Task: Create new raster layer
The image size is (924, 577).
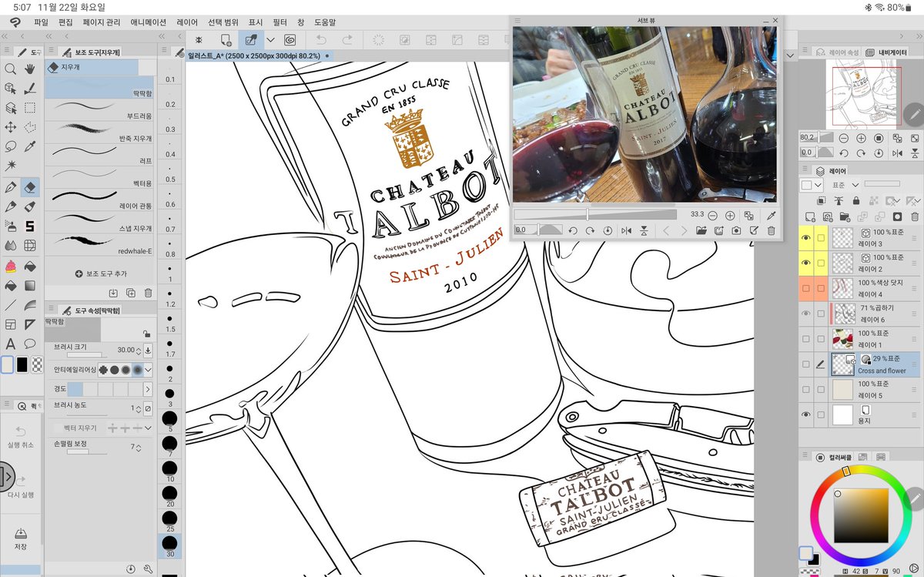Action: (810, 217)
